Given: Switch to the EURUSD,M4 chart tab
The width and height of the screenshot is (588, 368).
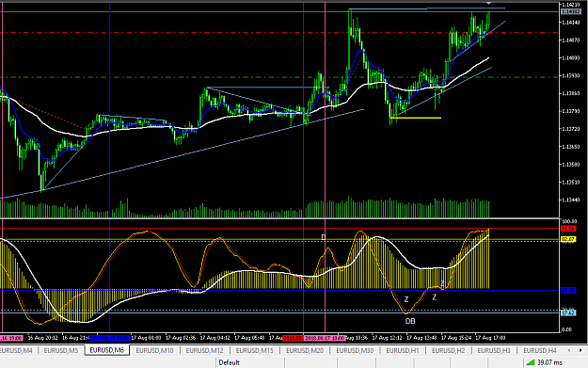Looking at the screenshot, I should point(17,350).
